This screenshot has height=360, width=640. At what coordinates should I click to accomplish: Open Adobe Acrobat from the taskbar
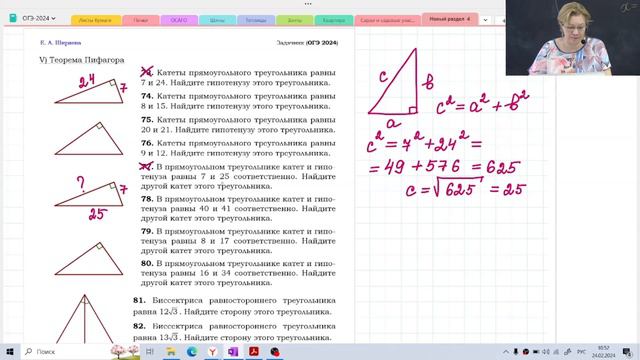(254, 351)
